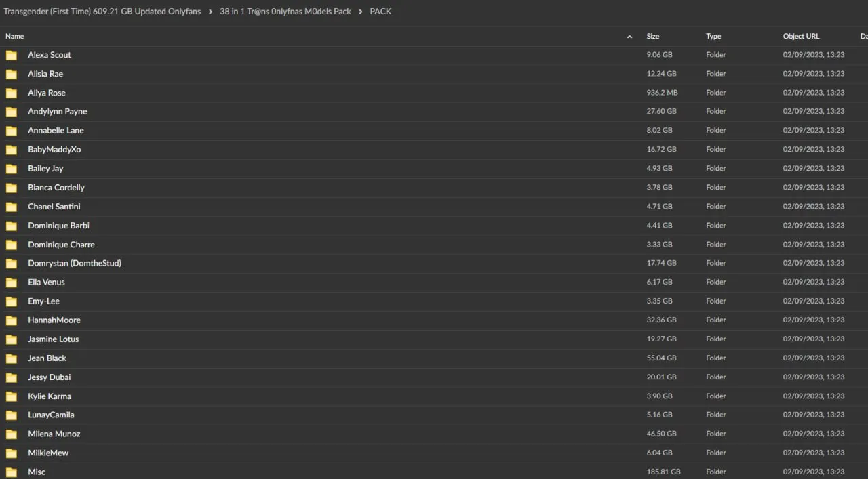This screenshot has height=479, width=868.
Task: Open the Dominique Charre folder icon
Action: (11, 245)
